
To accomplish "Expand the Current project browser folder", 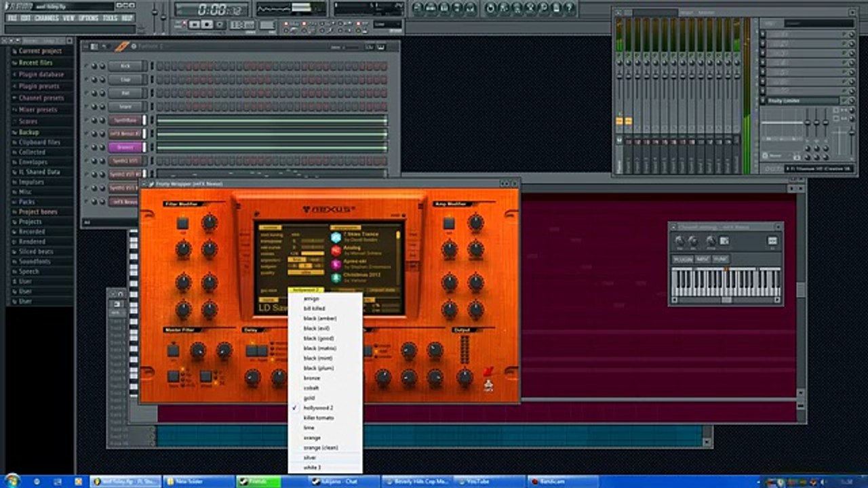I will 40,52.
